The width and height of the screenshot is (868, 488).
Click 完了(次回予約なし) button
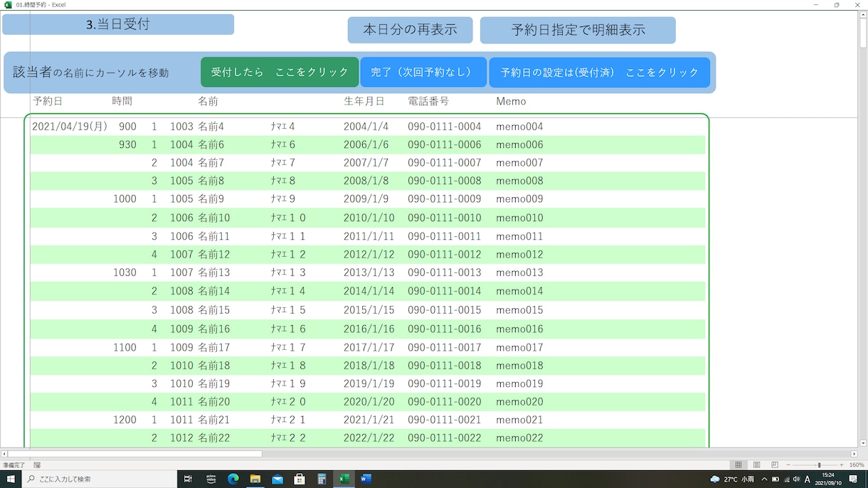tap(423, 72)
